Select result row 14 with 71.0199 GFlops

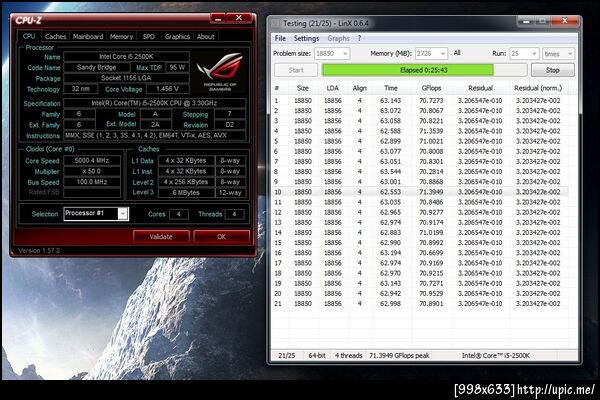420,232
